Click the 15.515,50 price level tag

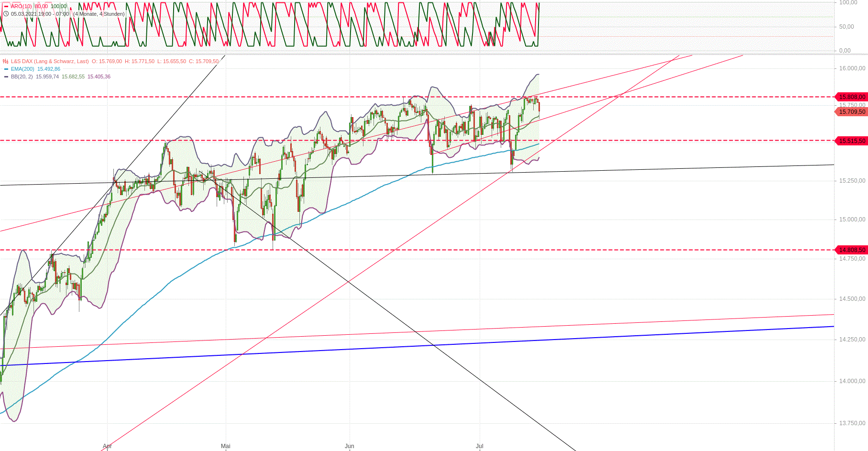851,141
